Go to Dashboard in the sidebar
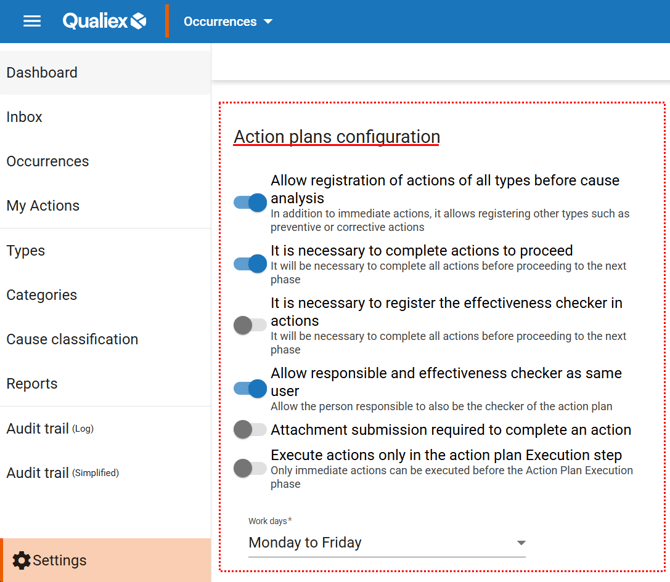670x582 pixels. (42, 73)
